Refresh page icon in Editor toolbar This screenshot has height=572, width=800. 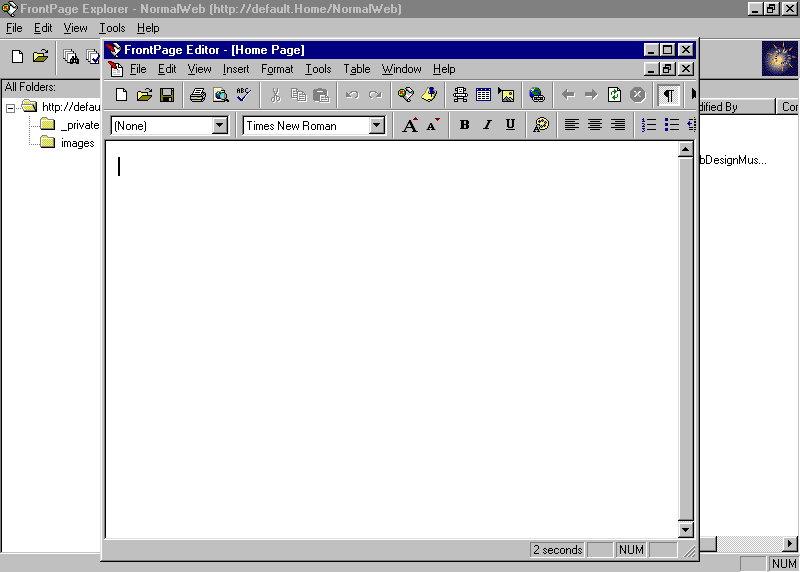[x=614, y=95]
